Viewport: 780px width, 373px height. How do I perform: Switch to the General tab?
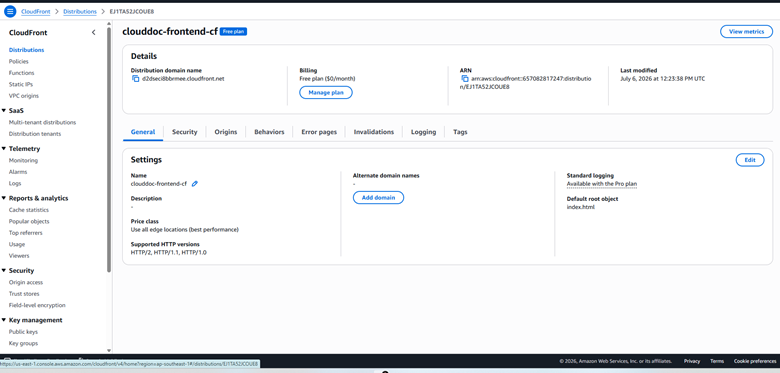pyautogui.click(x=143, y=132)
